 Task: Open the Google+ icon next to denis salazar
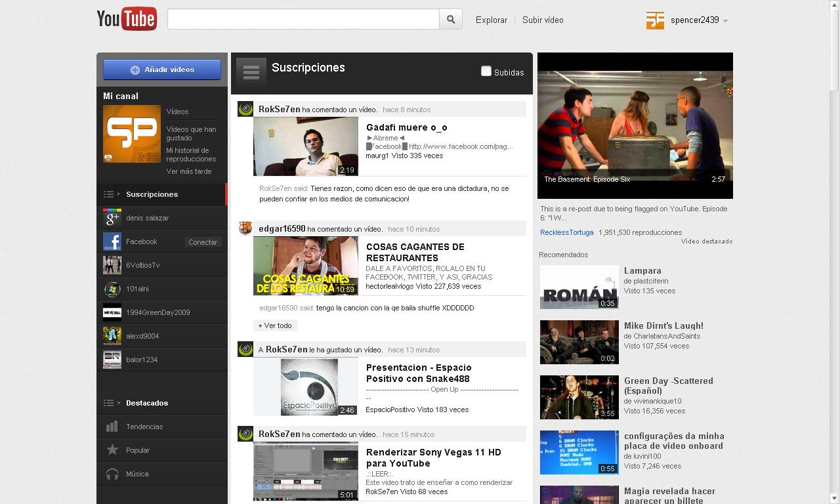pos(112,217)
